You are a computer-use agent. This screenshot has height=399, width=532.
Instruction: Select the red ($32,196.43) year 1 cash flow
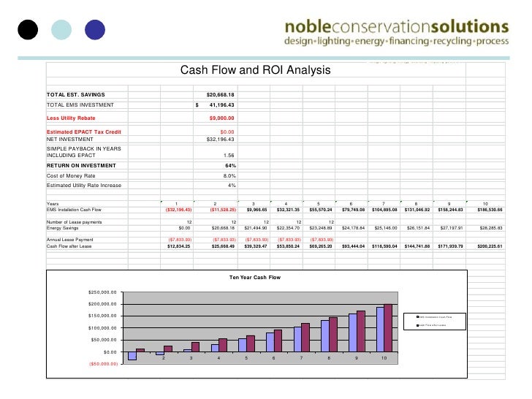(178, 210)
